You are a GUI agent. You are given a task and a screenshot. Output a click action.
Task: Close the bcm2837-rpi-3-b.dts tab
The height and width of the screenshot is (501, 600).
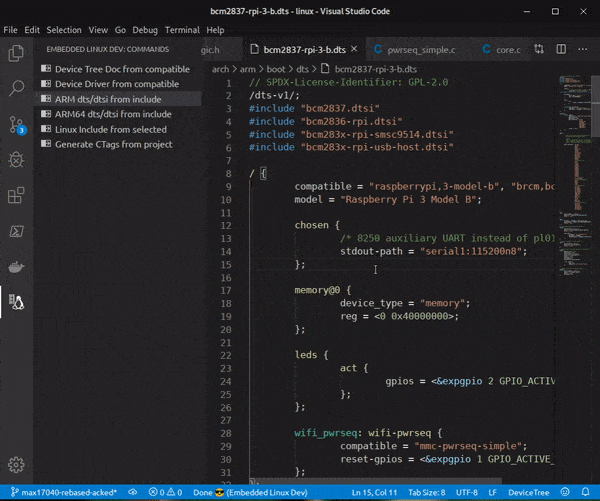click(354, 49)
